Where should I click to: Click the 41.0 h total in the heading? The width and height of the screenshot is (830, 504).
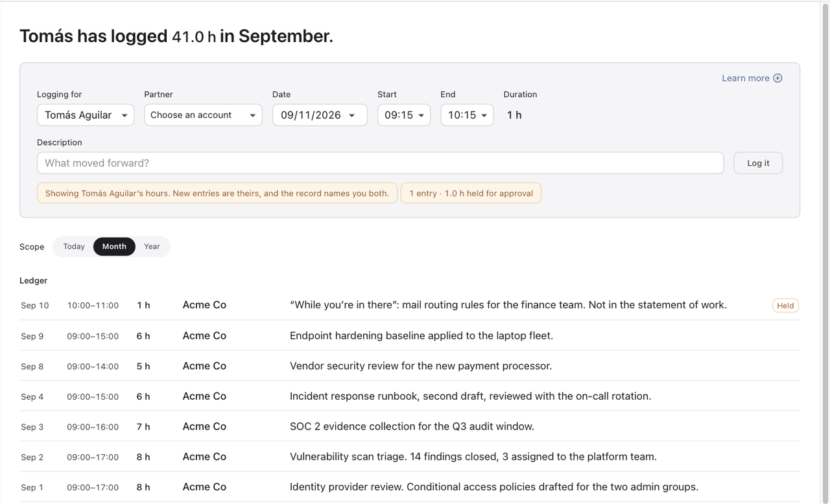[194, 37]
